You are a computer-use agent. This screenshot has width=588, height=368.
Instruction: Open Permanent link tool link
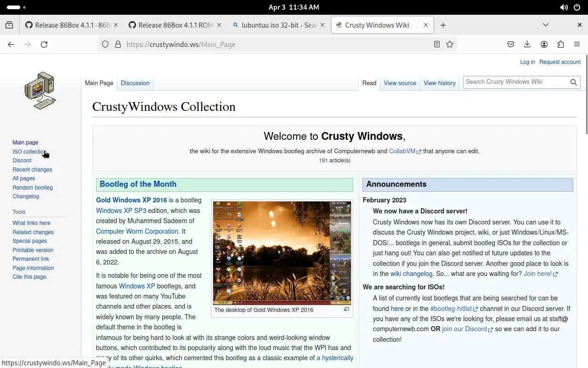point(31,259)
